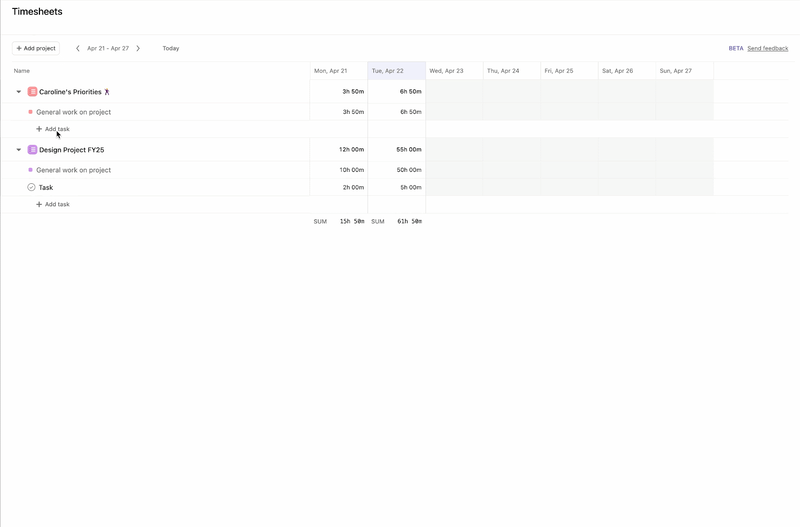Mark the Task row complete via checkmark circle
Screen dimensions: 800x527
(x=31, y=187)
